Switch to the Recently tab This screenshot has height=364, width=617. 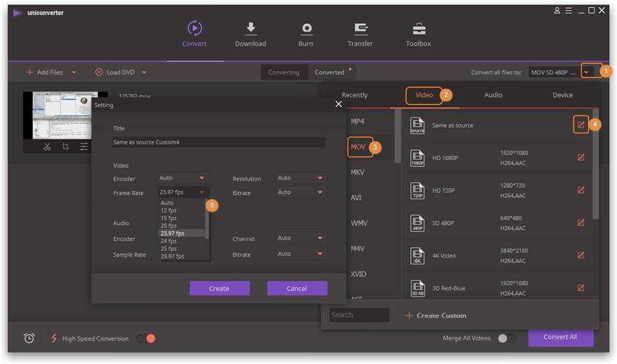[x=354, y=95]
